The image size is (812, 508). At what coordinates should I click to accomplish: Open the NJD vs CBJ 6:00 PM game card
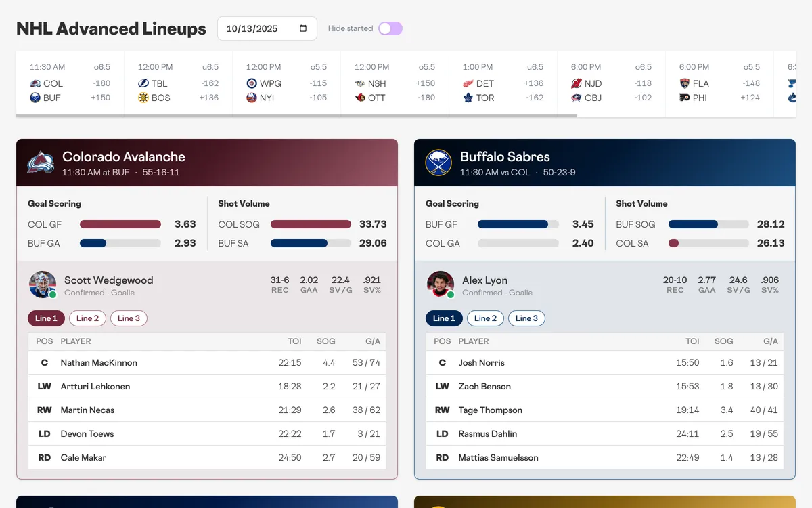coord(612,83)
